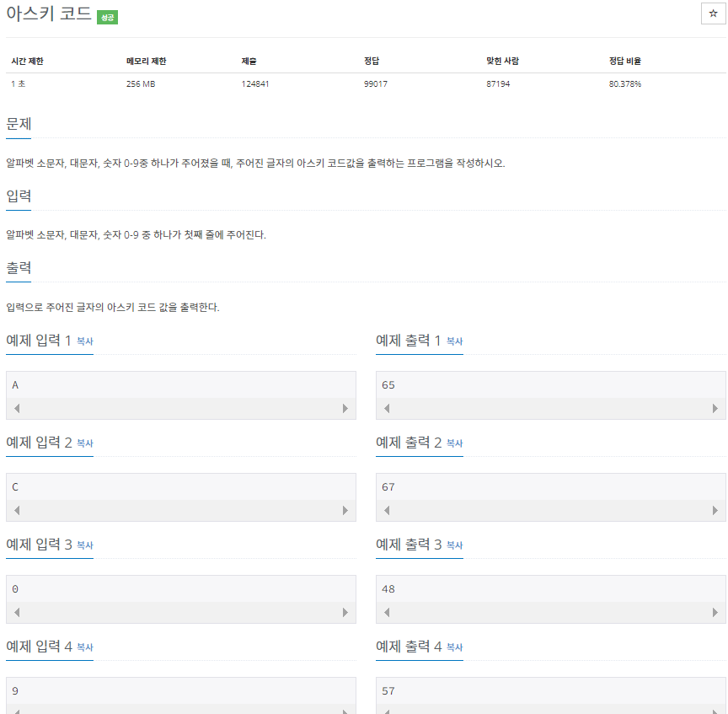Copy 예제 출력 3 using its 복사 link
Image resolution: width=728 pixels, height=714 pixels.
[x=456, y=546]
